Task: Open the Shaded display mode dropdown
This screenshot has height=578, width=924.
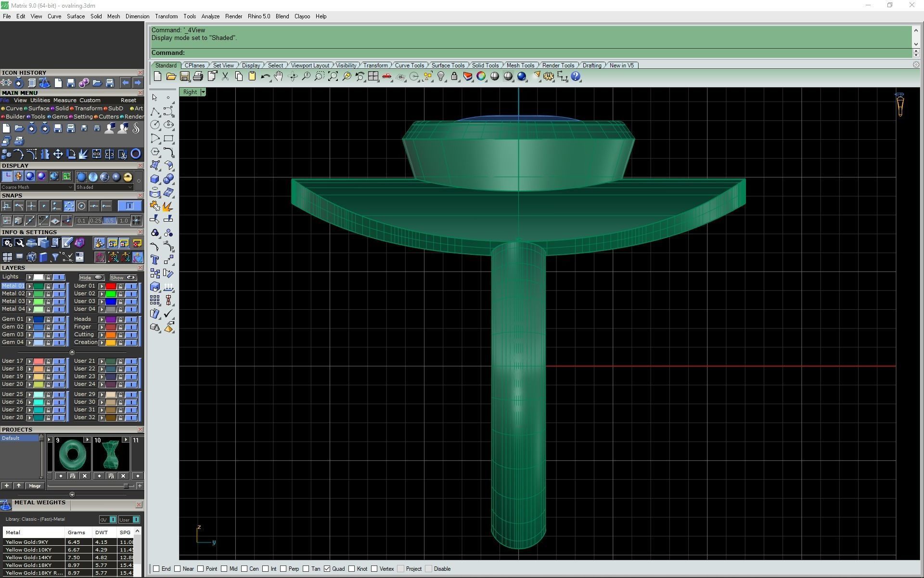Action: [x=104, y=187]
